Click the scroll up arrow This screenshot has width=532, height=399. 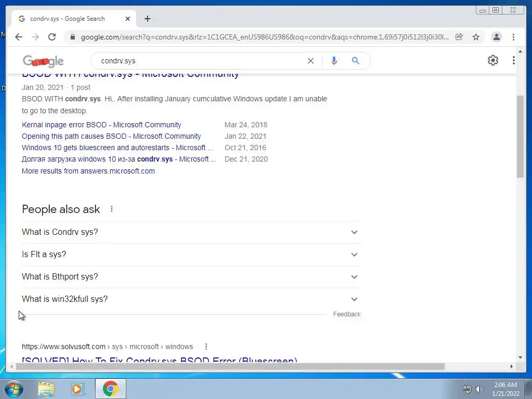pos(520,51)
